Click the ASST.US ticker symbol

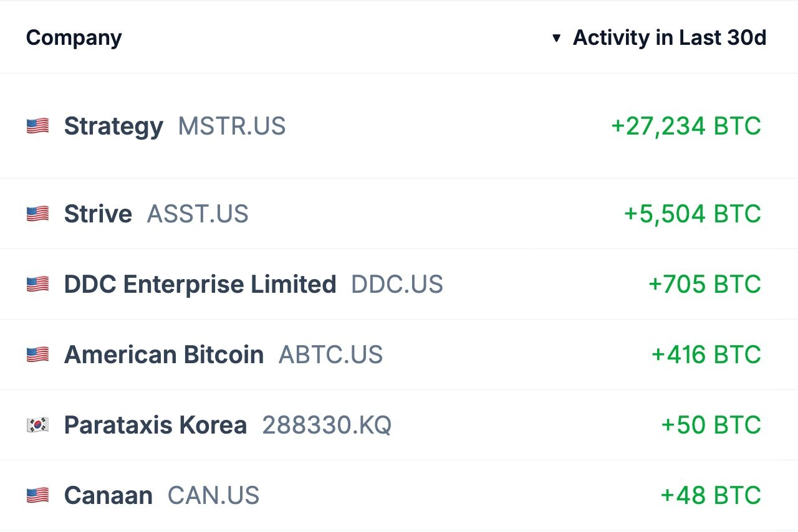coord(198,214)
